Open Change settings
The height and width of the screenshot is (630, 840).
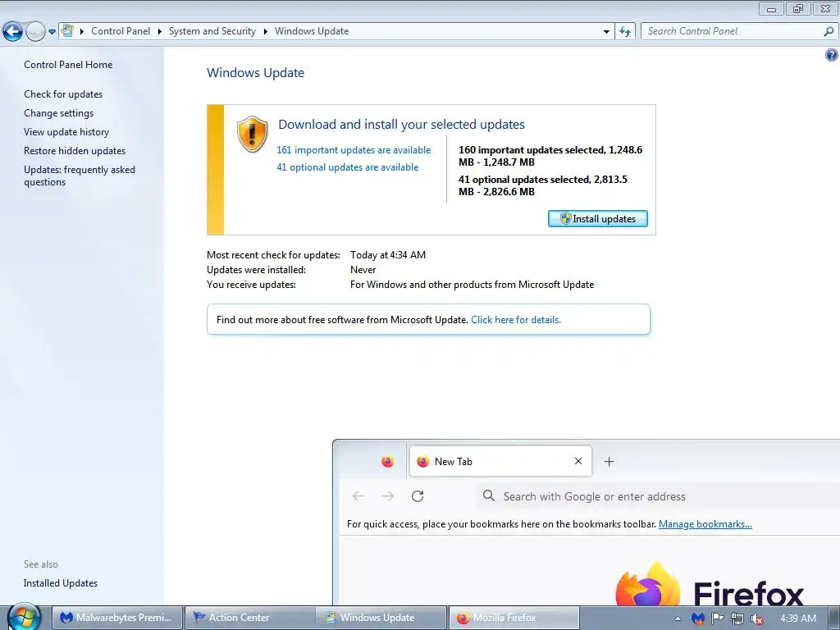point(58,113)
